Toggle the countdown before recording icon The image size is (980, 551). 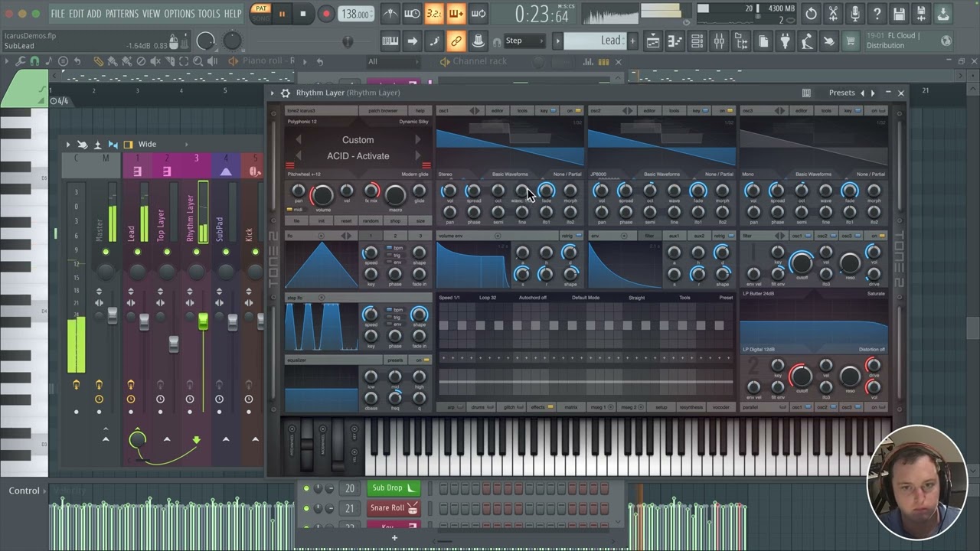[x=434, y=14]
